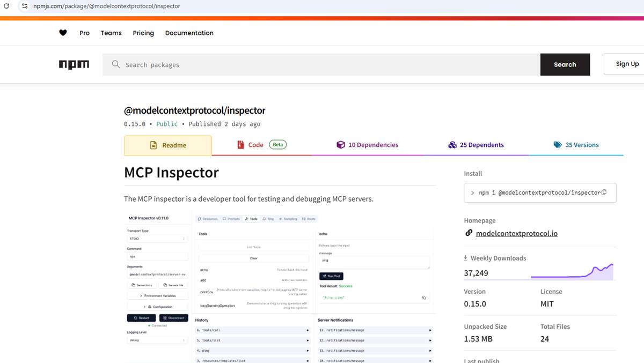Open site information icon in address bar
Image resolution: width=644 pixels, height=363 pixels.
24,6
